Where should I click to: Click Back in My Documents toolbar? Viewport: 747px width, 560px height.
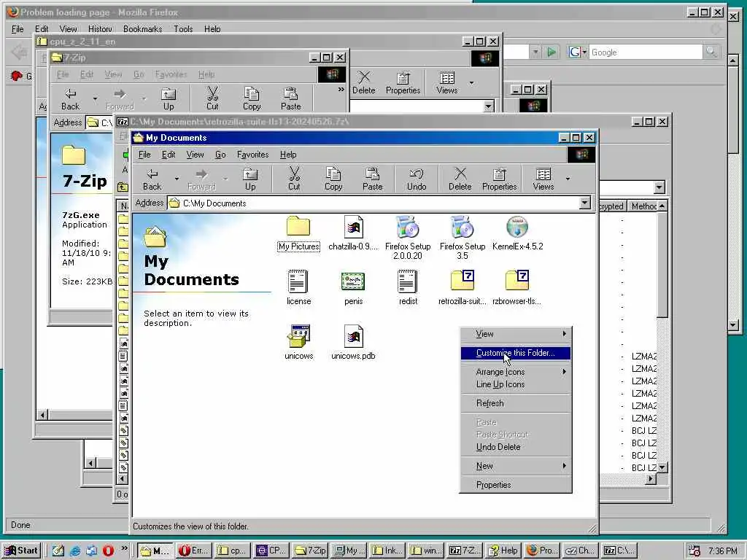tap(152, 179)
